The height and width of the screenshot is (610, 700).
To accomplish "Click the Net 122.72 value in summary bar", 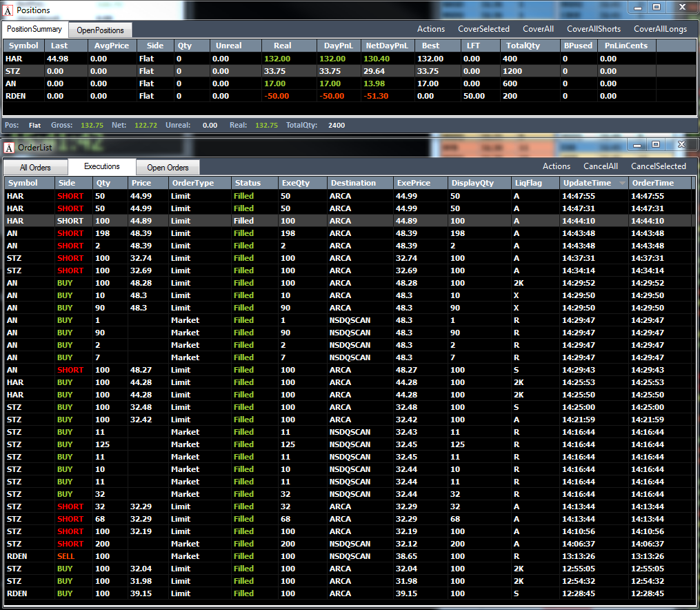I will click(146, 126).
